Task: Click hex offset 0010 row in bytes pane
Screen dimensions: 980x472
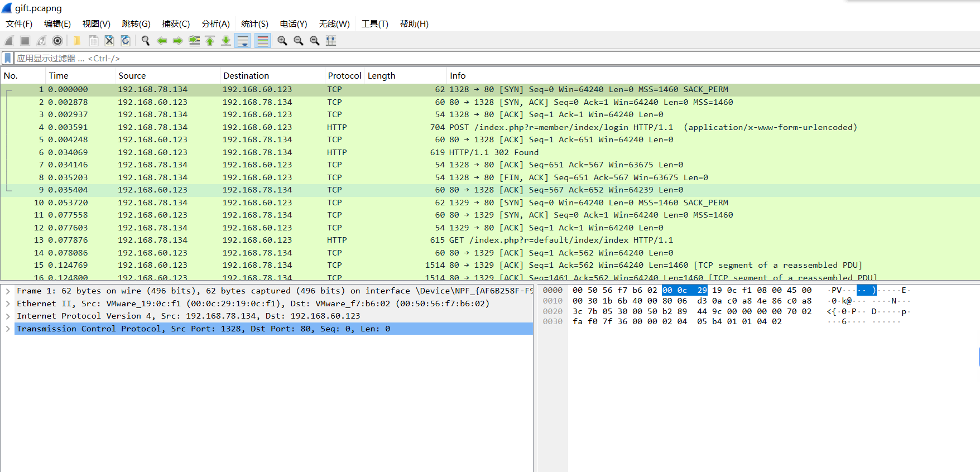Action: click(x=553, y=301)
